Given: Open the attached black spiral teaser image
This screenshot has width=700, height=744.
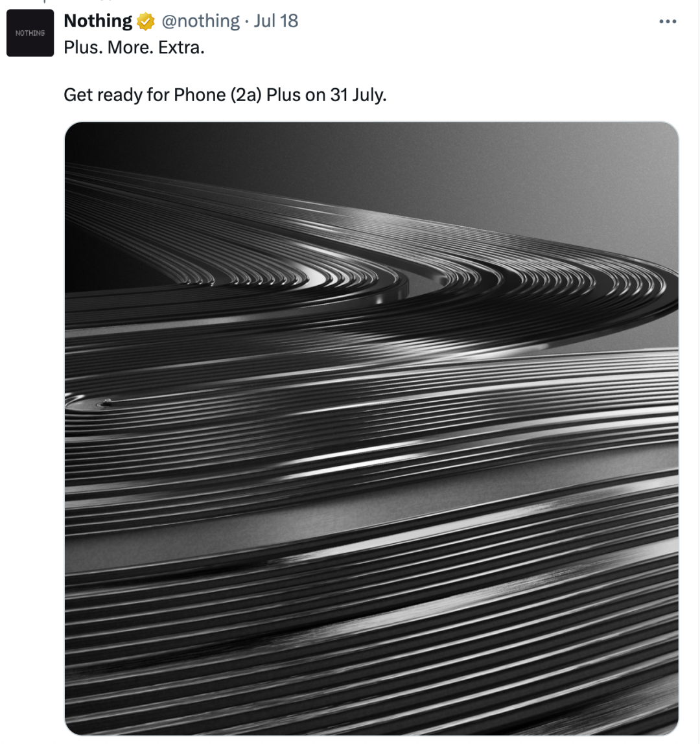Looking at the screenshot, I should (x=371, y=428).
